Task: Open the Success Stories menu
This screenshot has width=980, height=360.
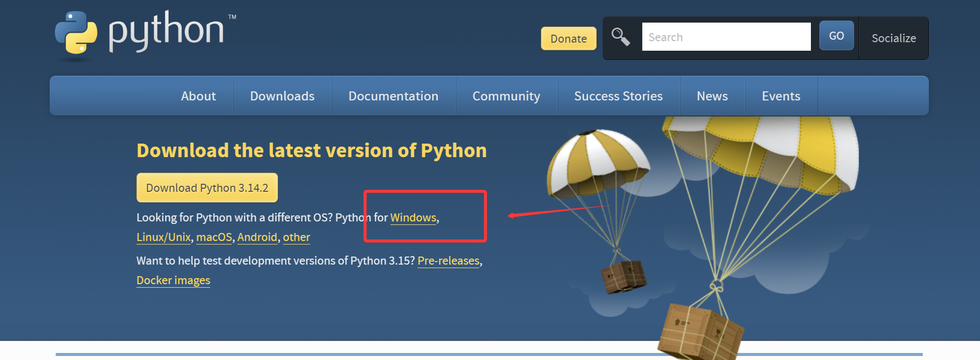Action: 618,96
